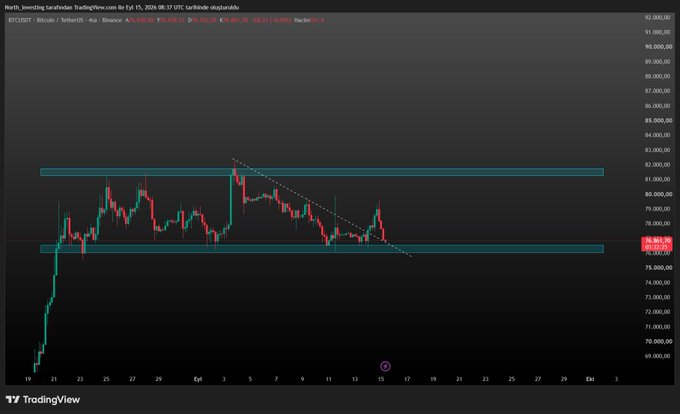Image resolution: width=680 pixels, height=414 pixels.
Task: Click the 75.000,00 price scale label
Action: point(657,268)
